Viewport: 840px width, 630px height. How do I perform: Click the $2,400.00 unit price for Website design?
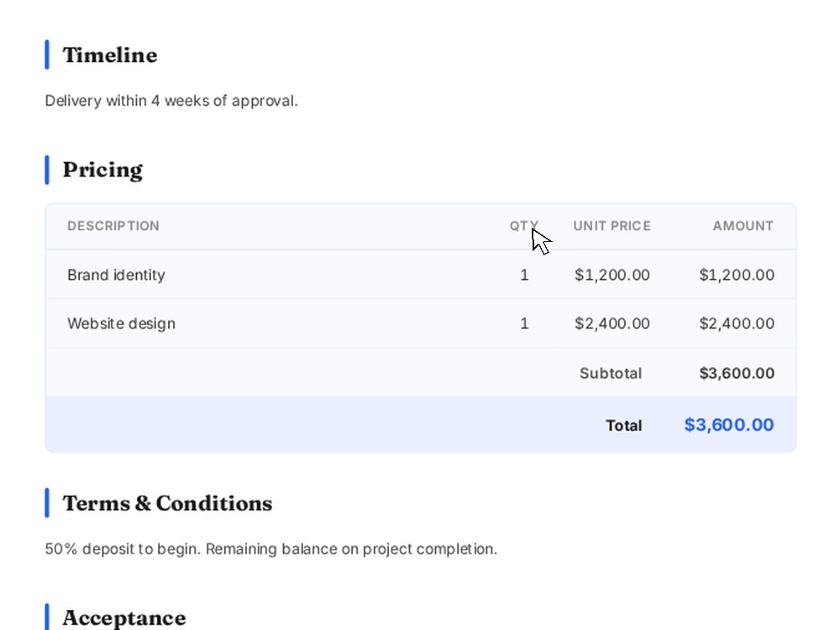pos(612,323)
